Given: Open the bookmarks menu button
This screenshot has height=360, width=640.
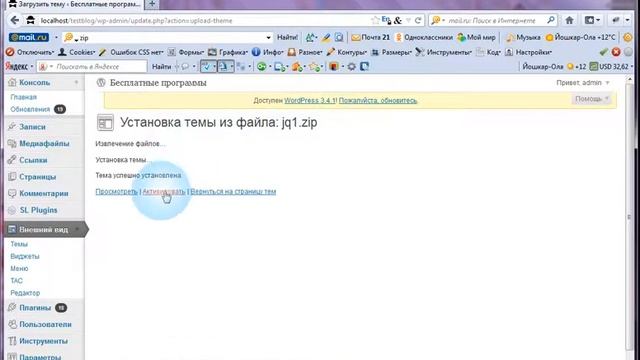Looking at the screenshot, I should tap(592, 20).
